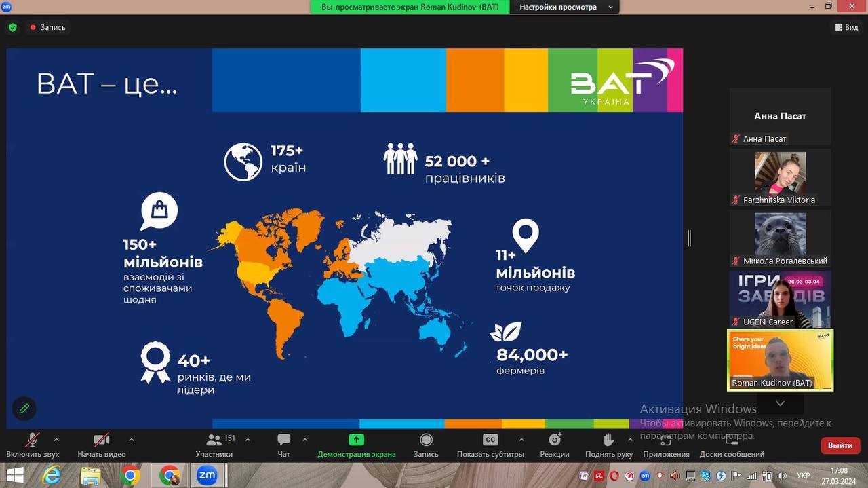Toggle subtitles with Показать субтитры
The width and height of the screenshot is (868, 488).
point(490,440)
